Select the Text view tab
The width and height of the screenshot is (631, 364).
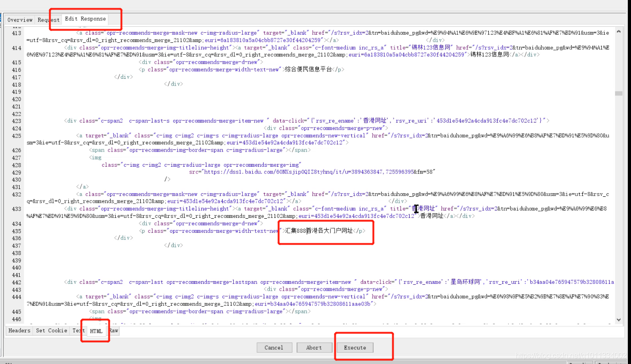[x=78, y=331]
